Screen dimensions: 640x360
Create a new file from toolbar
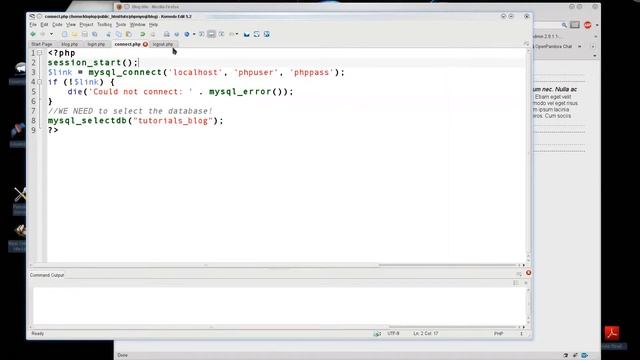coord(64,34)
